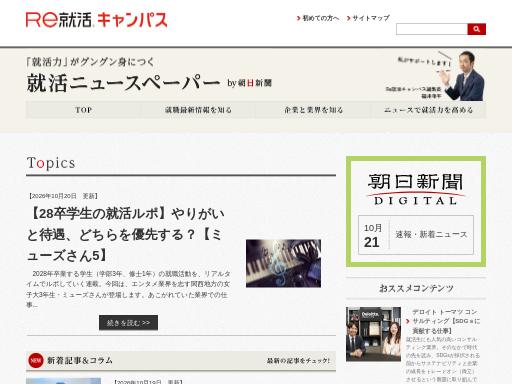Click the 朝日新聞 DIGITAL logo
The width and height of the screenshot is (512, 384).
pos(416,189)
